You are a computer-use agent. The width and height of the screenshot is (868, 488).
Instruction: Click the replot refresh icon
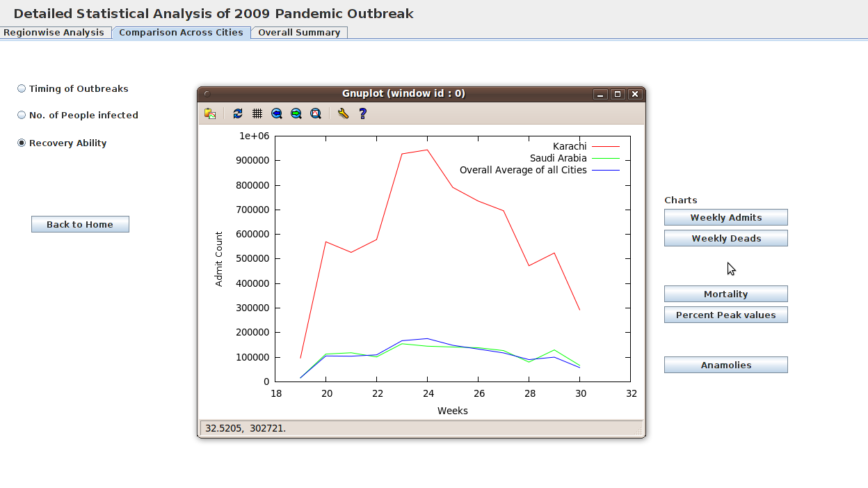[x=238, y=113]
